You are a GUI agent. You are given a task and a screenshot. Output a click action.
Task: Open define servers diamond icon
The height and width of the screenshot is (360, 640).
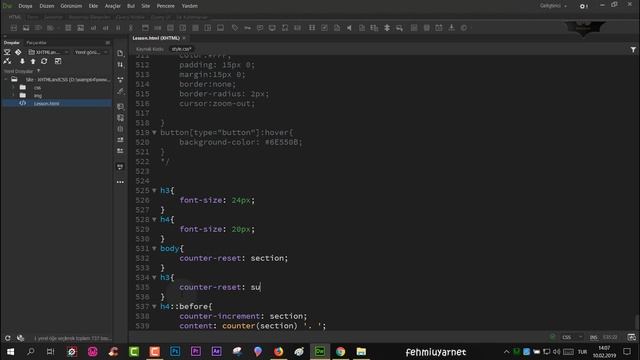[18, 52]
